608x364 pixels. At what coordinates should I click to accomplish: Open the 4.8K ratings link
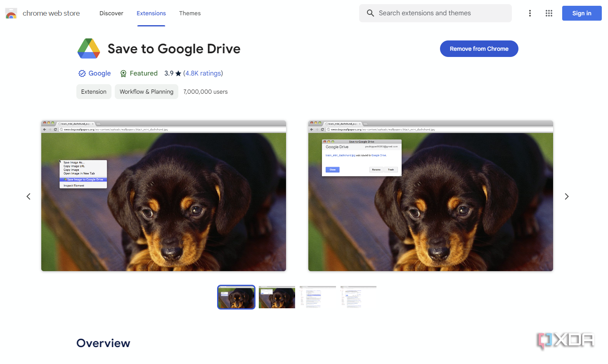[x=203, y=73]
